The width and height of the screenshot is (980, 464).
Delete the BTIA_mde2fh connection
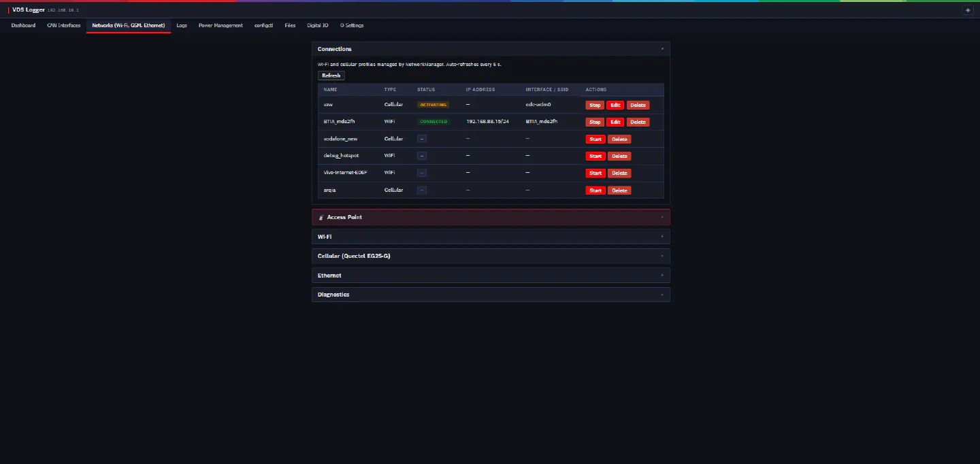(x=638, y=122)
